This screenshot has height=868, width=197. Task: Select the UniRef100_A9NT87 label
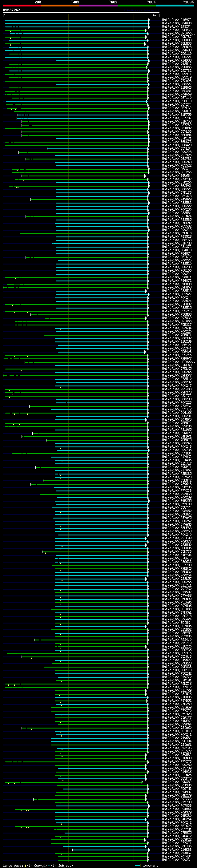click(x=177, y=37)
